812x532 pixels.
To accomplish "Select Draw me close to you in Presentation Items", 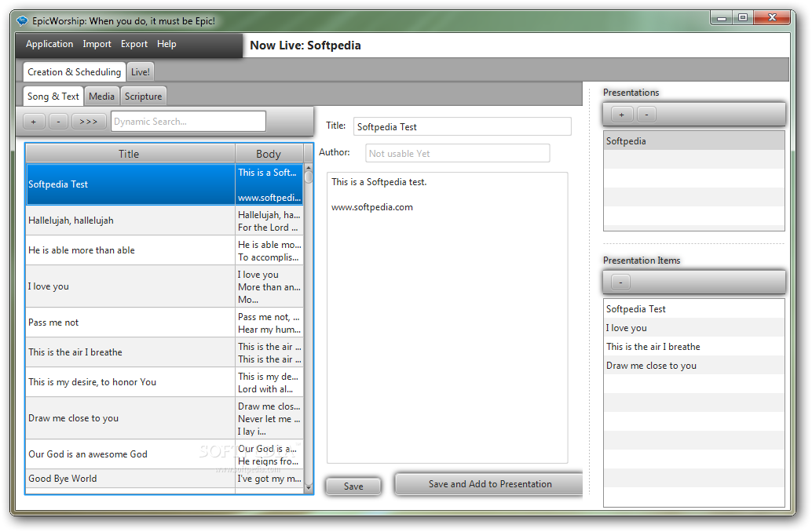I will click(x=694, y=366).
